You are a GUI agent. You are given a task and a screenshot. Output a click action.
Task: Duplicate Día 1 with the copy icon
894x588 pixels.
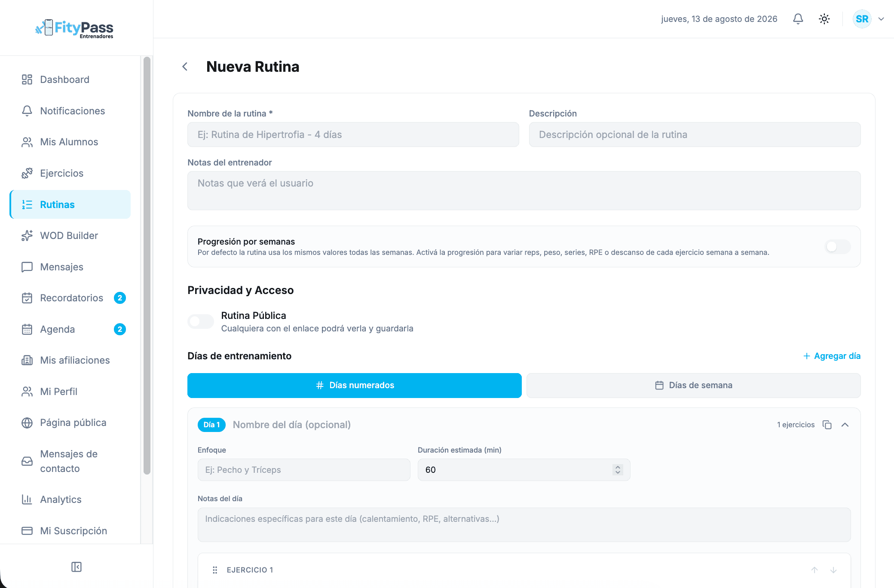(x=827, y=425)
